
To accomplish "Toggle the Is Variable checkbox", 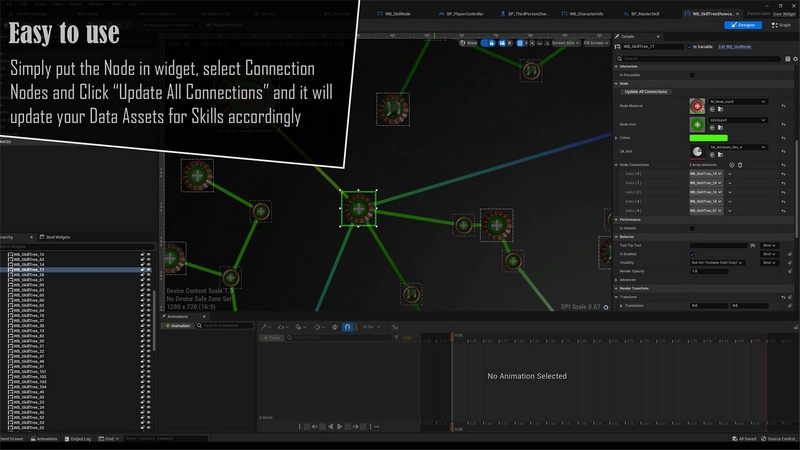I will [690, 46].
